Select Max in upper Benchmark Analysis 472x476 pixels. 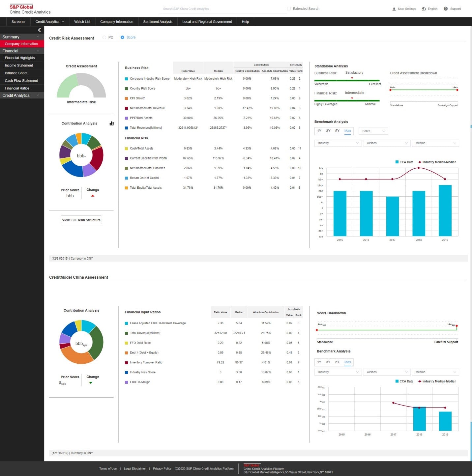(347, 131)
